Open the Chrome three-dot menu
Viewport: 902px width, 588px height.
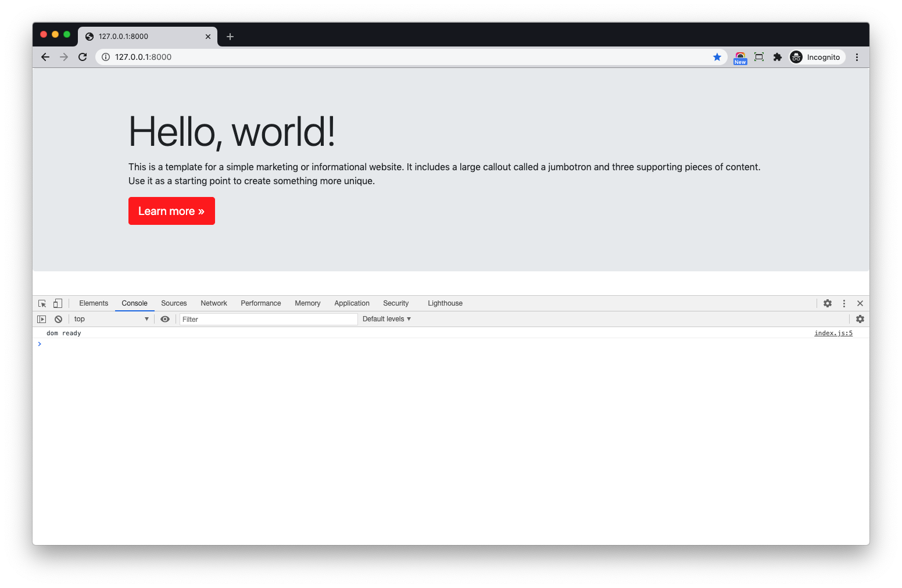[x=857, y=57]
